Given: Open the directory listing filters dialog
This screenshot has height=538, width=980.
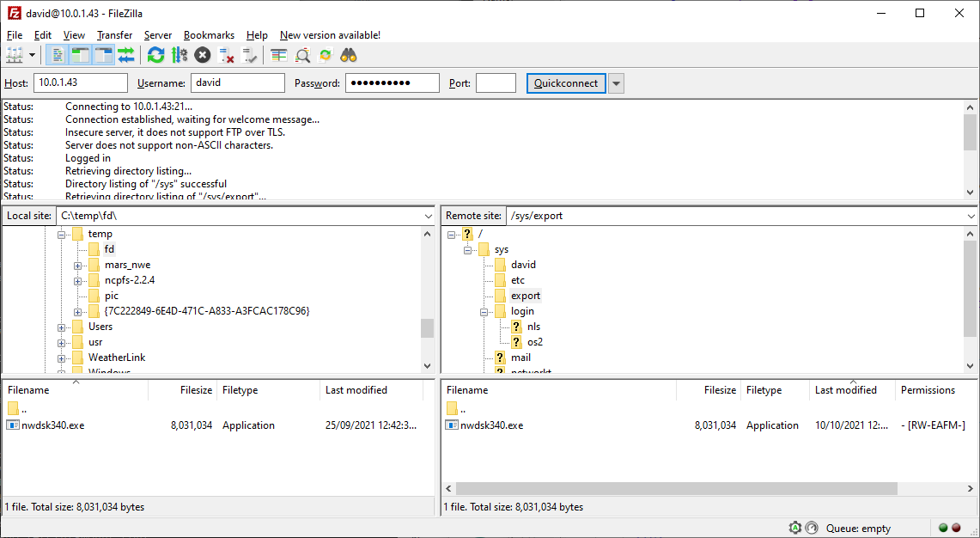Looking at the screenshot, I should pos(279,56).
